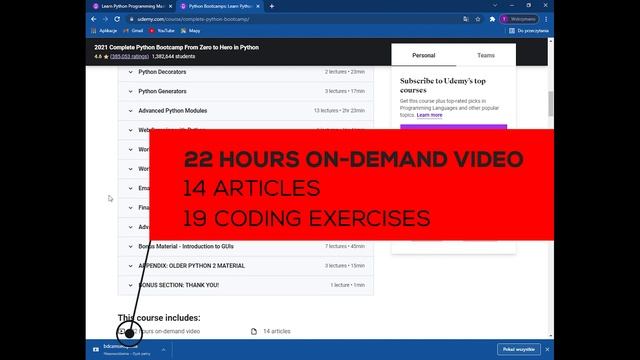Close the Python Bootcamps tab
The height and width of the screenshot is (360, 640).
[x=258, y=6]
